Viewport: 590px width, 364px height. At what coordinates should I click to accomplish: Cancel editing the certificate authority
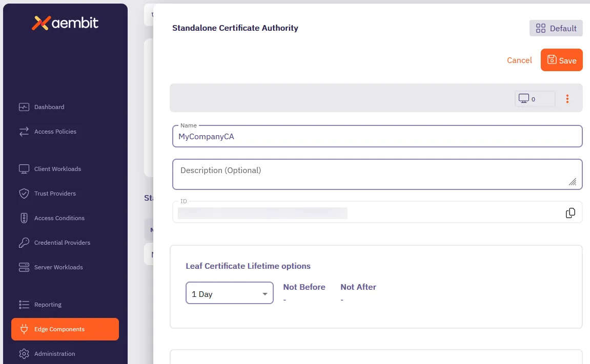coord(519,60)
